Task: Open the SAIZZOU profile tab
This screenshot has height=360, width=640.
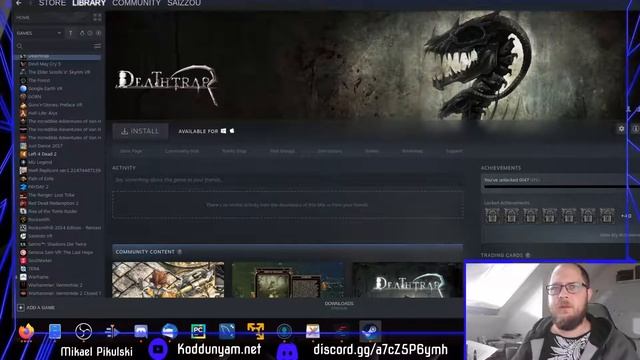Action: point(184,3)
